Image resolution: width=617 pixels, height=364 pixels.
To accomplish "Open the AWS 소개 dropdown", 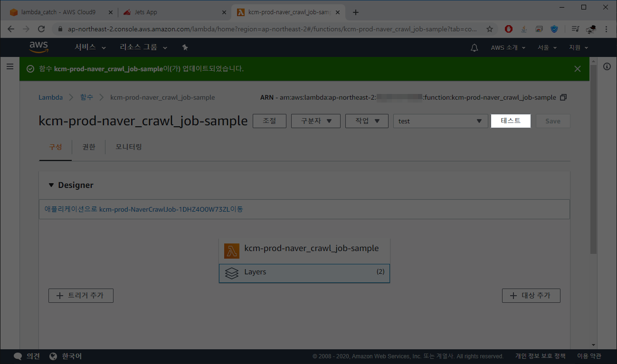I will (508, 47).
